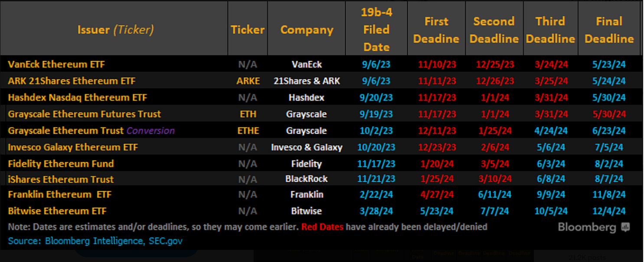This screenshot has width=644, height=262.
Task: Click the First Deadline column header
Action: (436, 29)
